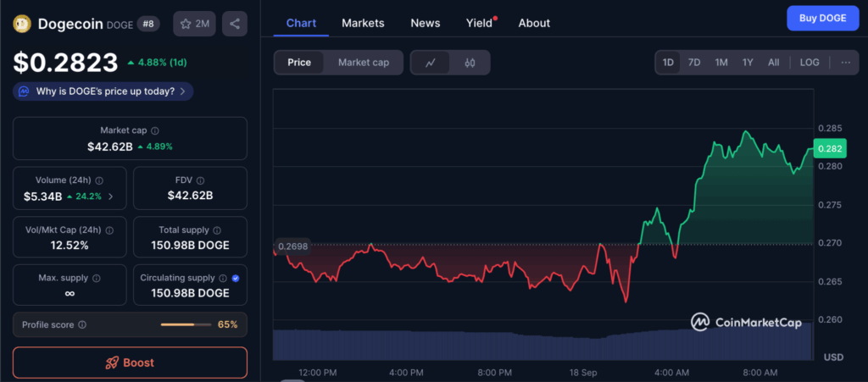Switch to the News tab
The width and height of the screenshot is (868, 382).
click(x=425, y=23)
